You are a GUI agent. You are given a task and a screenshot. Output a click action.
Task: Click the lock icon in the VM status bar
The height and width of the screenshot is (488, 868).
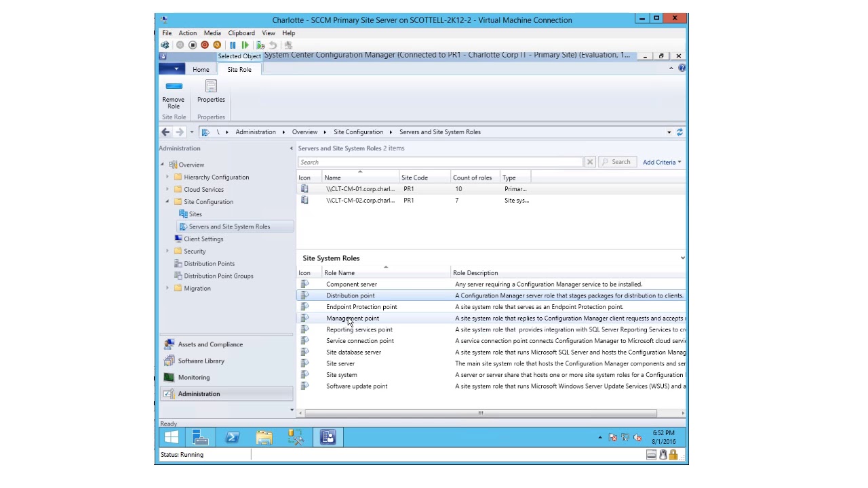(675, 455)
